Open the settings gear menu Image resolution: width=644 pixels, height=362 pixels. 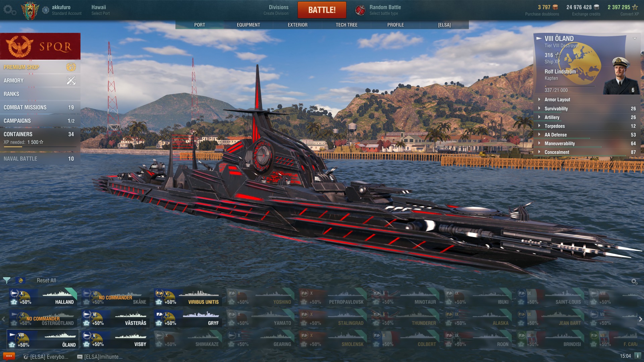coord(10,10)
